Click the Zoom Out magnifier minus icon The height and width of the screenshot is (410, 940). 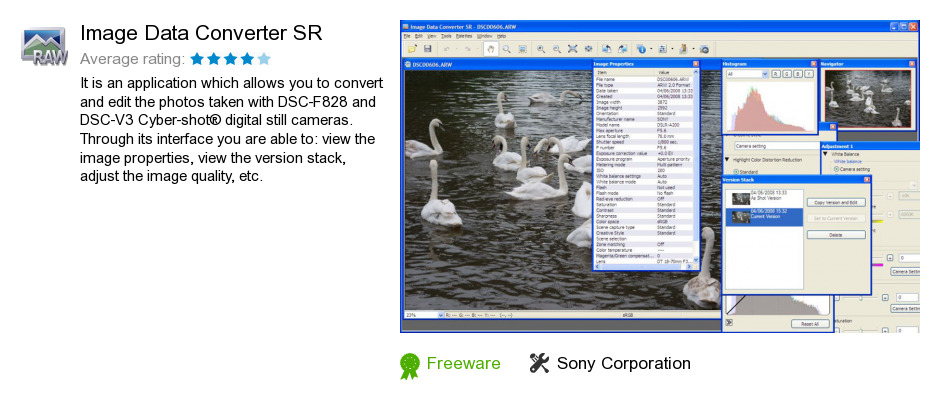[557, 49]
